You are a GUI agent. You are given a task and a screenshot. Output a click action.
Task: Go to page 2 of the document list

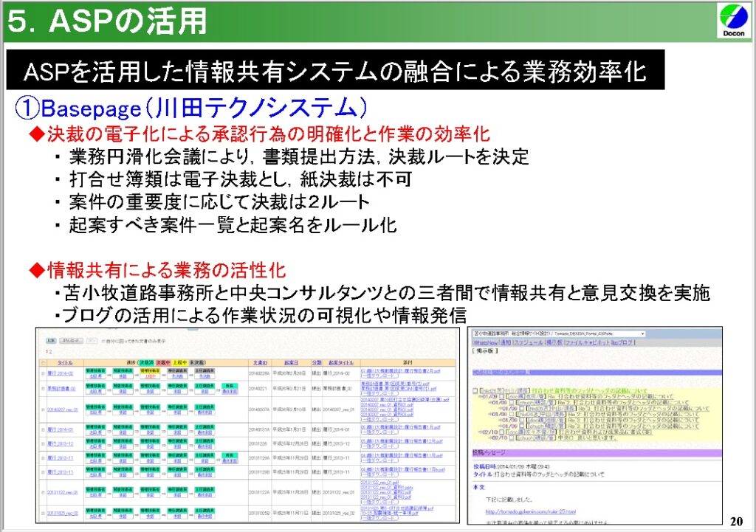click(x=51, y=352)
